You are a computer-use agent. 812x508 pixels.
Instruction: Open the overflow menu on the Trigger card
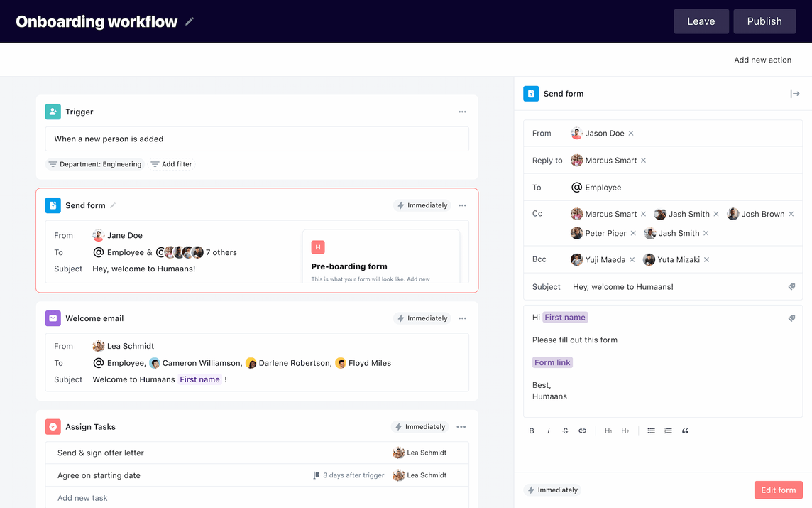tap(462, 112)
